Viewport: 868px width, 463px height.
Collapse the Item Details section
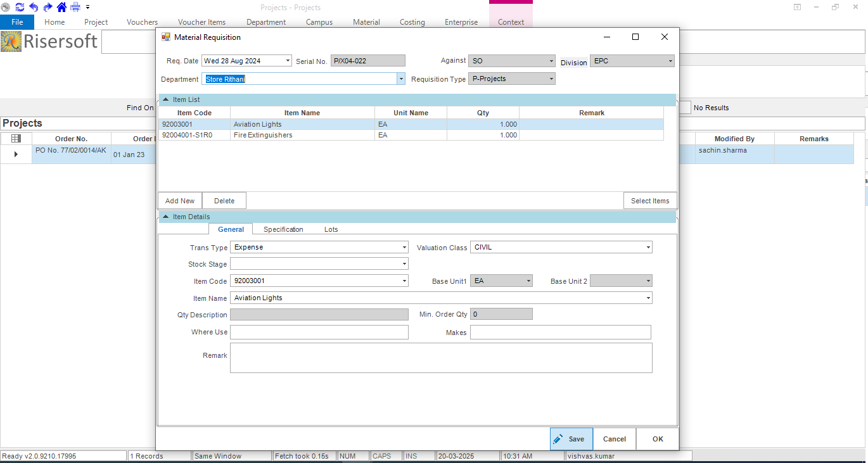166,217
